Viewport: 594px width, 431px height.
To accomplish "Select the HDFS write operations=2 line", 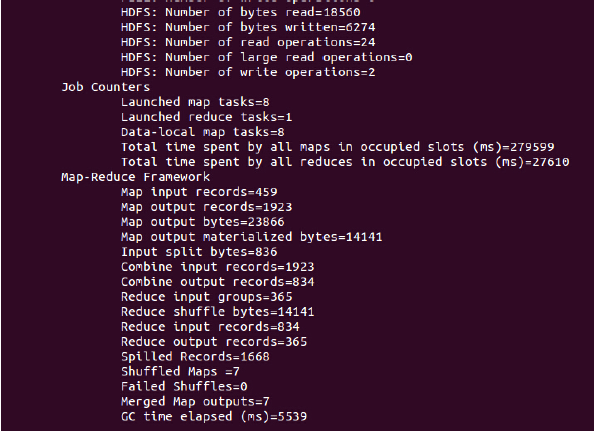I will 248,72.
